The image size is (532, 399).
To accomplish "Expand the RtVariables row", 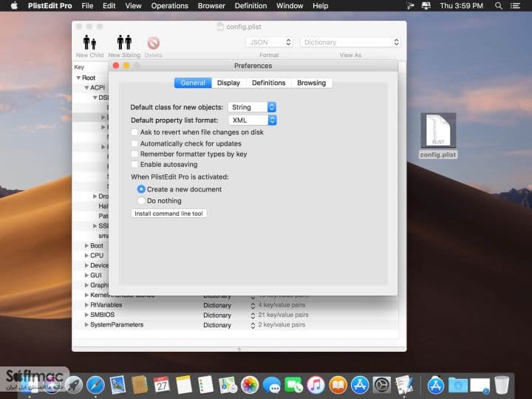I will [x=86, y=304].
